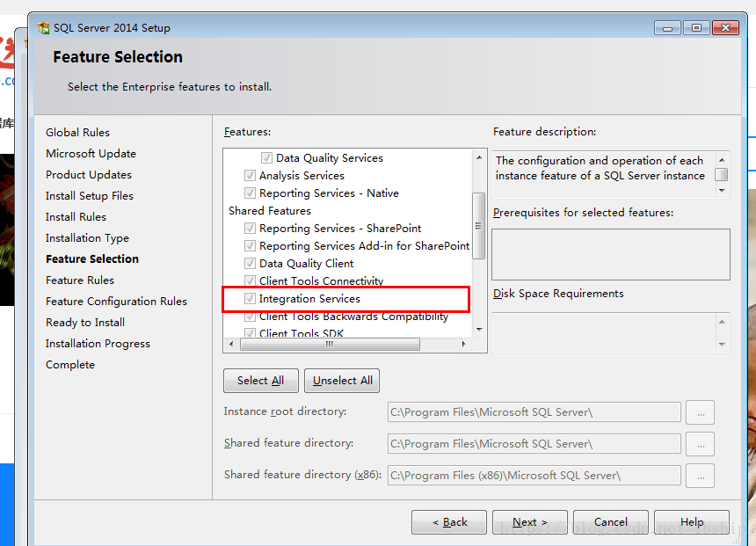Proceed with the Next button
Image resolution: width=756 pixels, height=546 pixels.
pyautogui.click(x=530, y=522)
